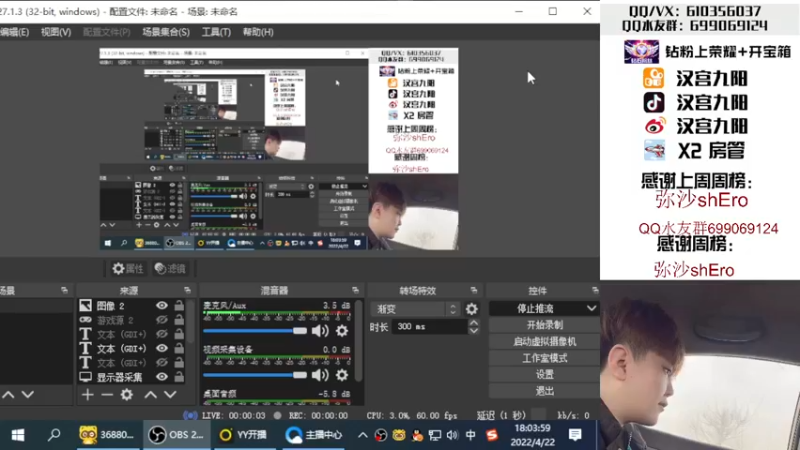Lock the 图像 2 source
This screenshot has width=800, height=450.
pyautogui.click(x=179, y=305)
